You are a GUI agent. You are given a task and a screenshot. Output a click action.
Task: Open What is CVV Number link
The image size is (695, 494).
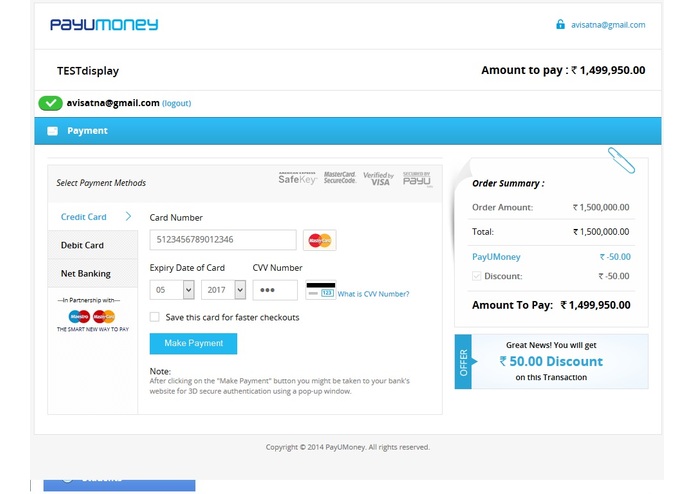pos(373,294)
